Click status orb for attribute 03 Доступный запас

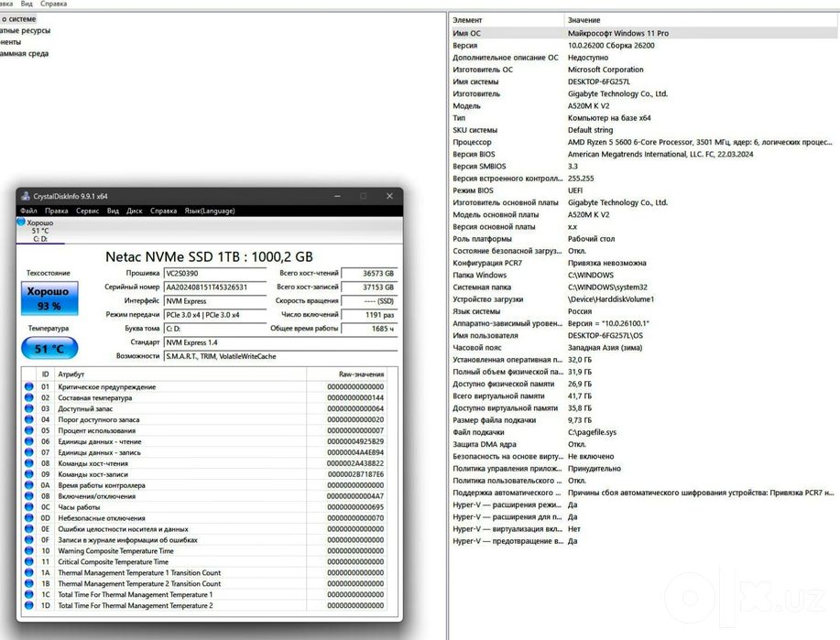point(29,408)
